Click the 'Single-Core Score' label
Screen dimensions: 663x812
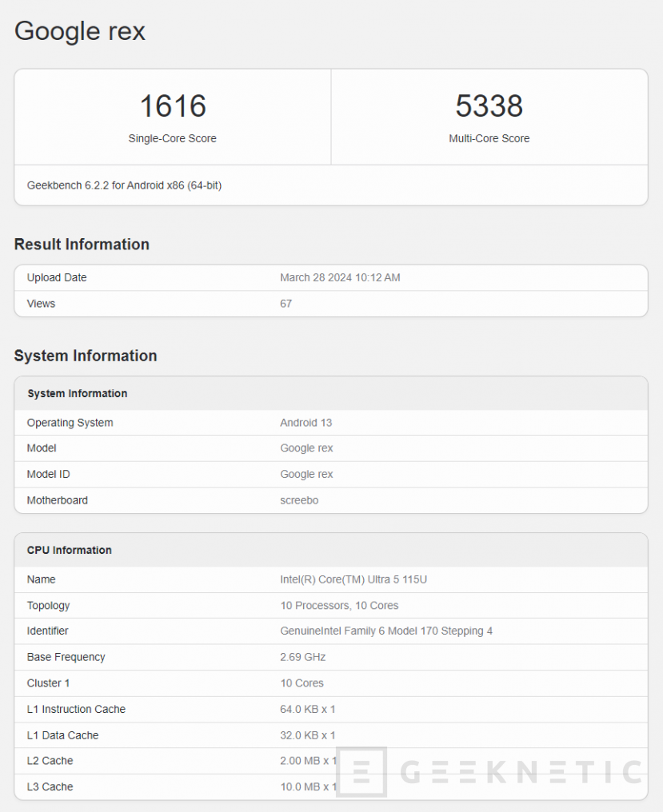(172, 138)
